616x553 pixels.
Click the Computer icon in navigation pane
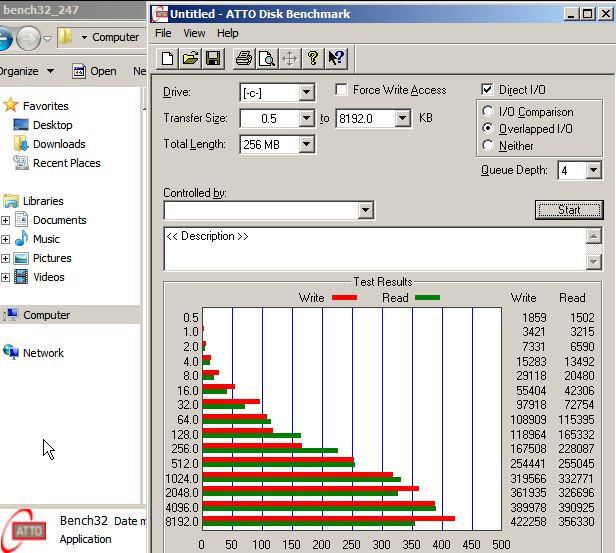[x=11, y=315]
